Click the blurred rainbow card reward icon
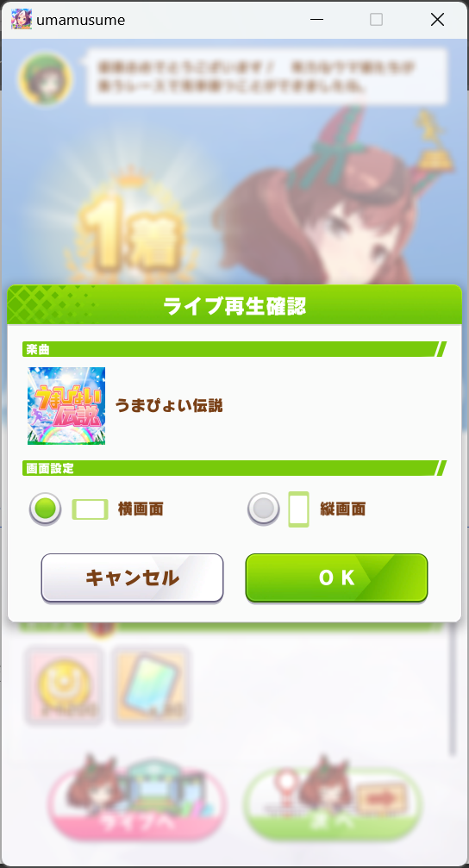Image resolution: width=469 pixels, height=868 pixels. 151,685
